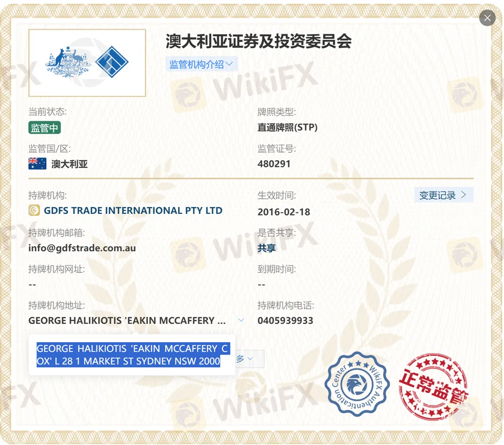Click the kangaroo and emu coat of arms
Viewport: 504px width, 445px height.
68,62
